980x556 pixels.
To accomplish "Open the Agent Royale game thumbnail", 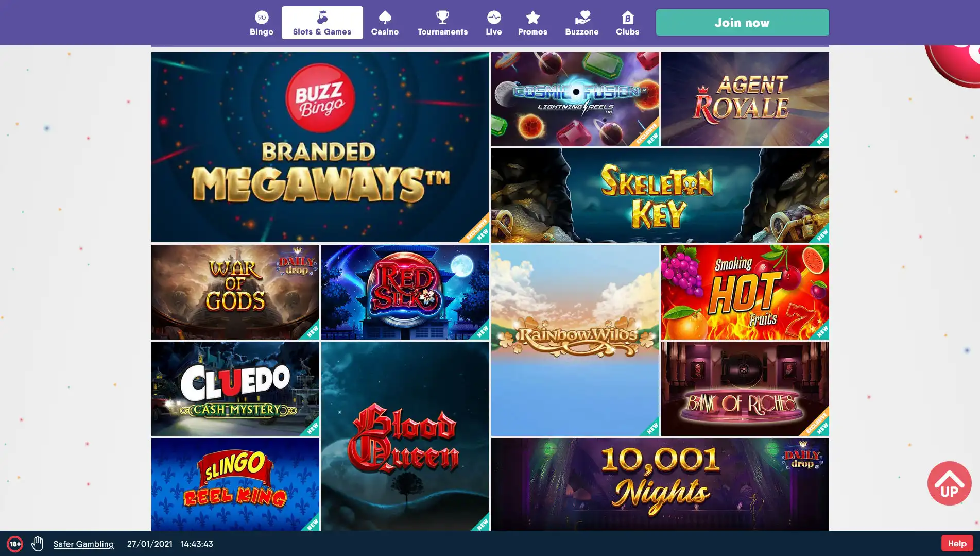I will pos(745,99).
